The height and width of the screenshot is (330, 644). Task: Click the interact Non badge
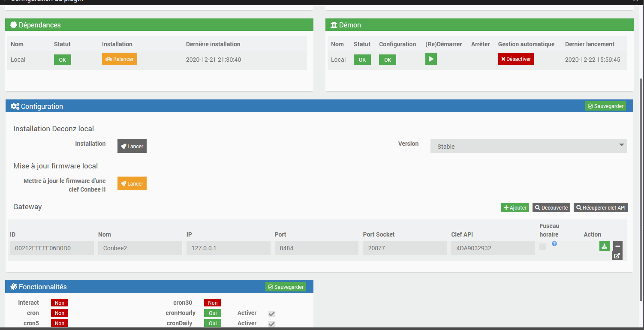pos(60,303)
